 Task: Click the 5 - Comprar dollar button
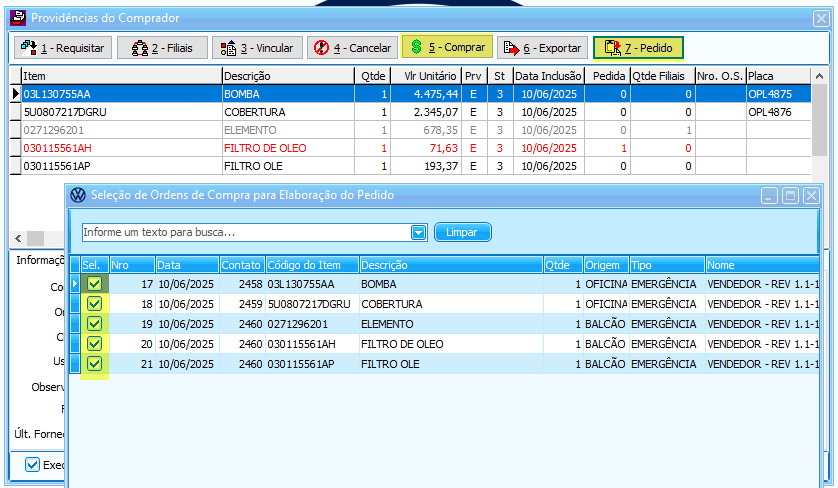(x=447, y=47)
